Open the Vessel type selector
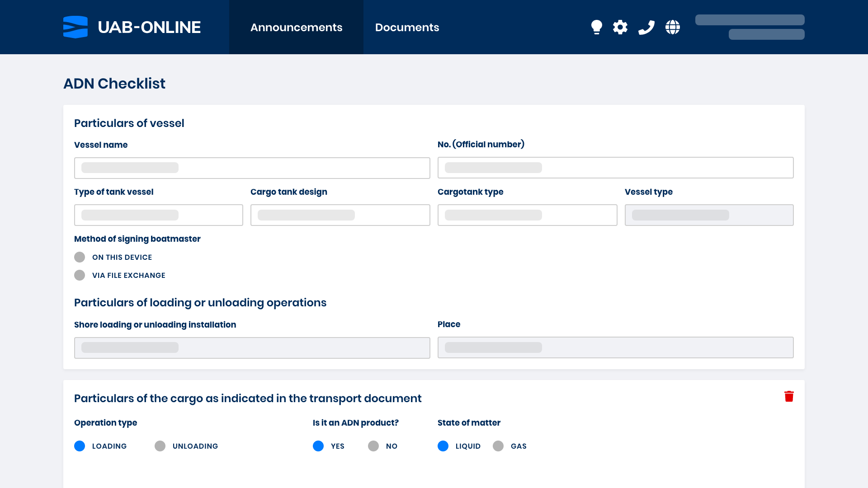 (x=709, y=215)
